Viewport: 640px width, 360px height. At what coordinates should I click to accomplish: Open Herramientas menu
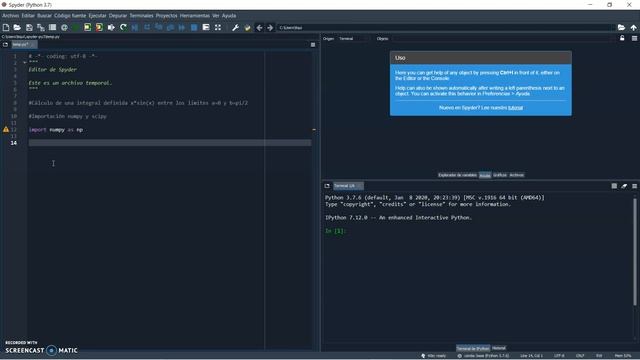195,16
